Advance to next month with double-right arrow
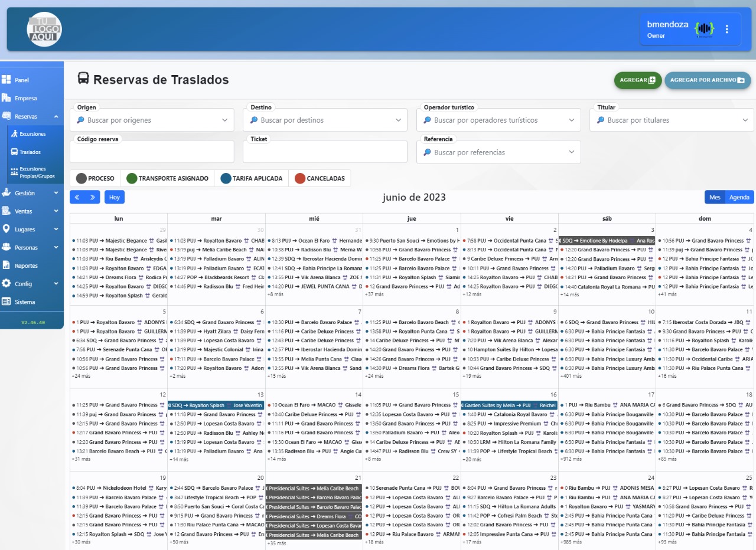This screenshot has height=550, width=756. (x=92, y=197)
